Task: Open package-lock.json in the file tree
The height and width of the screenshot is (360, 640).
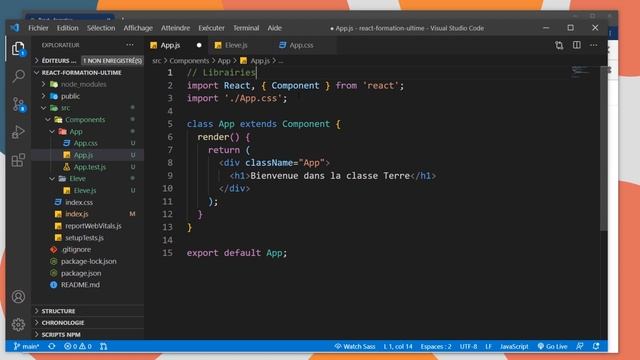Action: pos(89,261)
